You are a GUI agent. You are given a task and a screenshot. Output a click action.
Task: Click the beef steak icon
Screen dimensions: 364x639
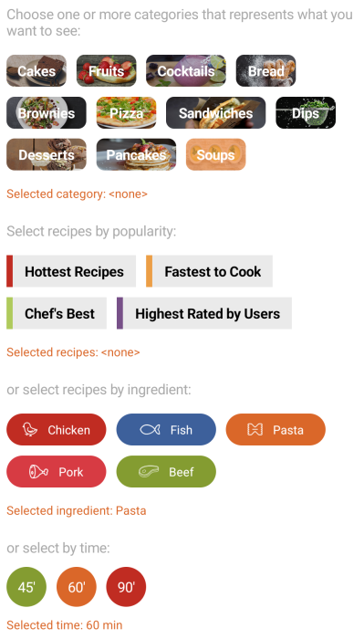click(149, 472)
